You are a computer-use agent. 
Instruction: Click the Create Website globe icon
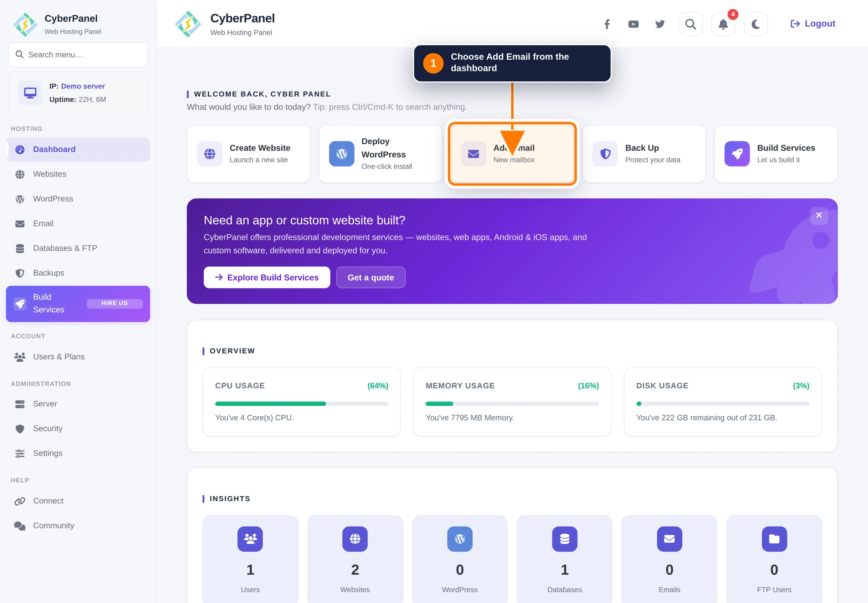pyautogui.click(x=210, y=154)
